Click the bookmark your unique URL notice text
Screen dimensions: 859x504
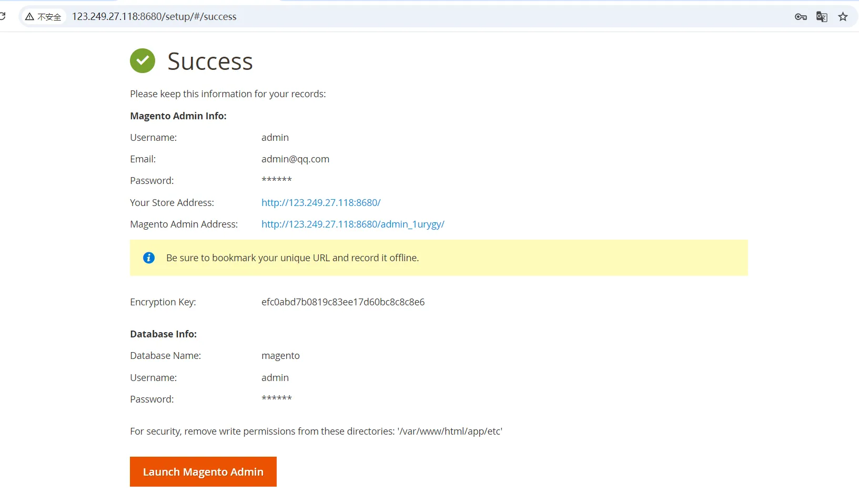[x=292, y=258]
